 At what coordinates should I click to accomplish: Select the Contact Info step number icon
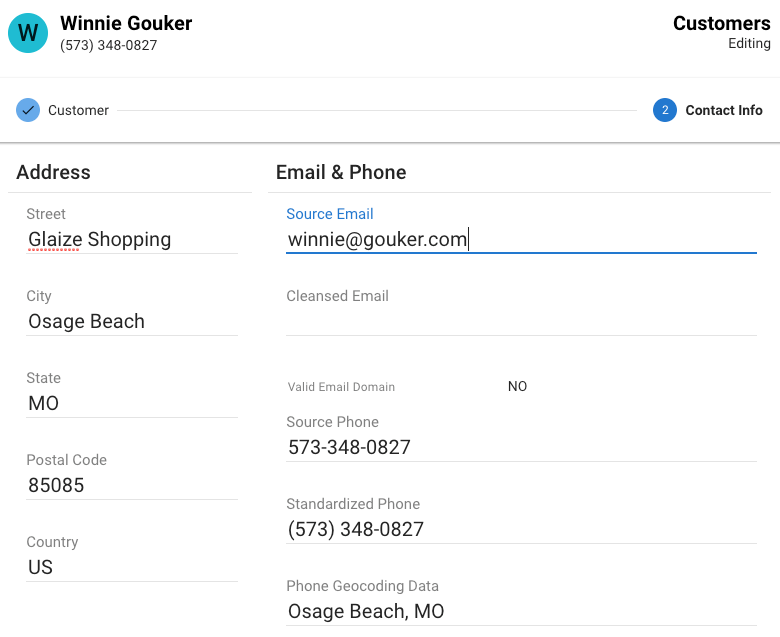[665, 110]
